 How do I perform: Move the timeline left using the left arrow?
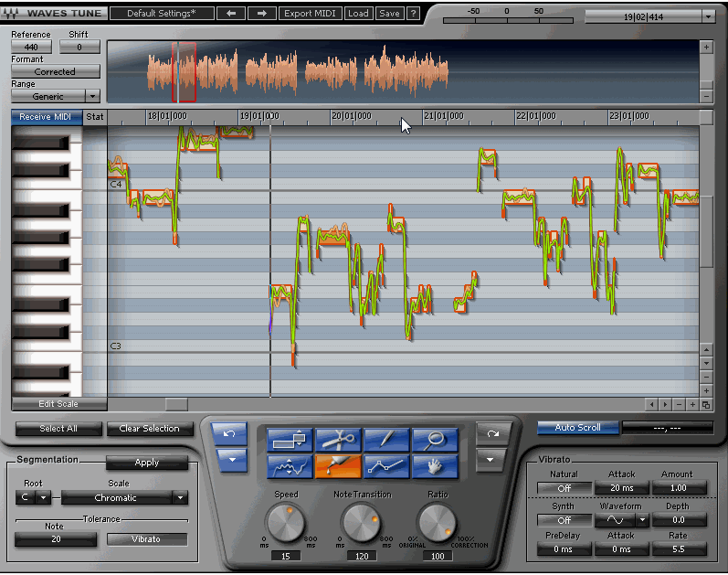click(652, 404)
